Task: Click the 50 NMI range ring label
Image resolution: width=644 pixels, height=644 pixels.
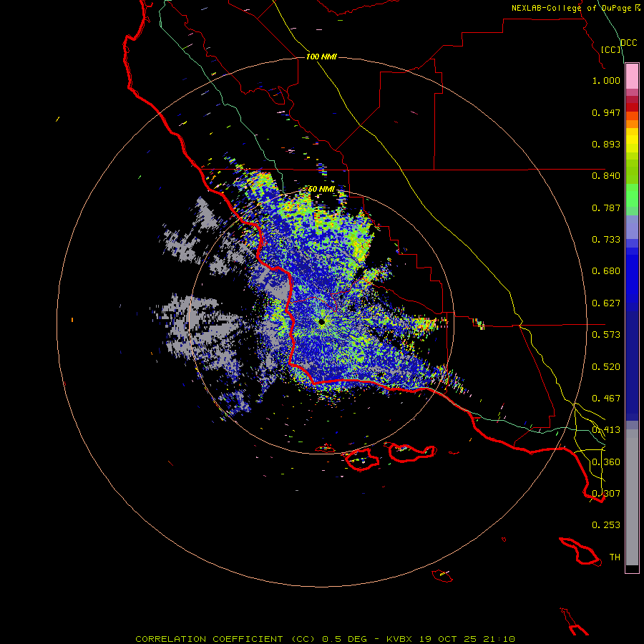Action: coord(321,190)
